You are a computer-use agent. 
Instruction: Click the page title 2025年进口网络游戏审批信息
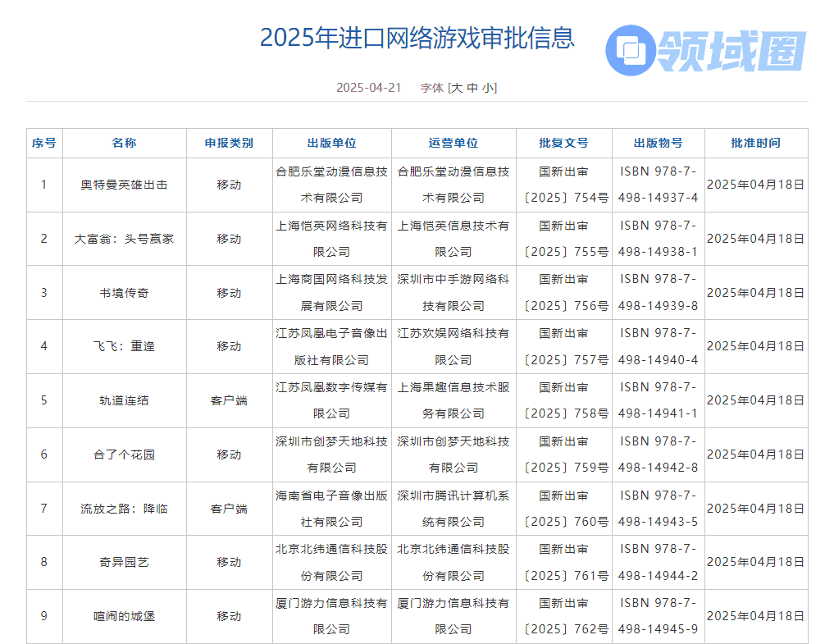[x=417, y=38]
